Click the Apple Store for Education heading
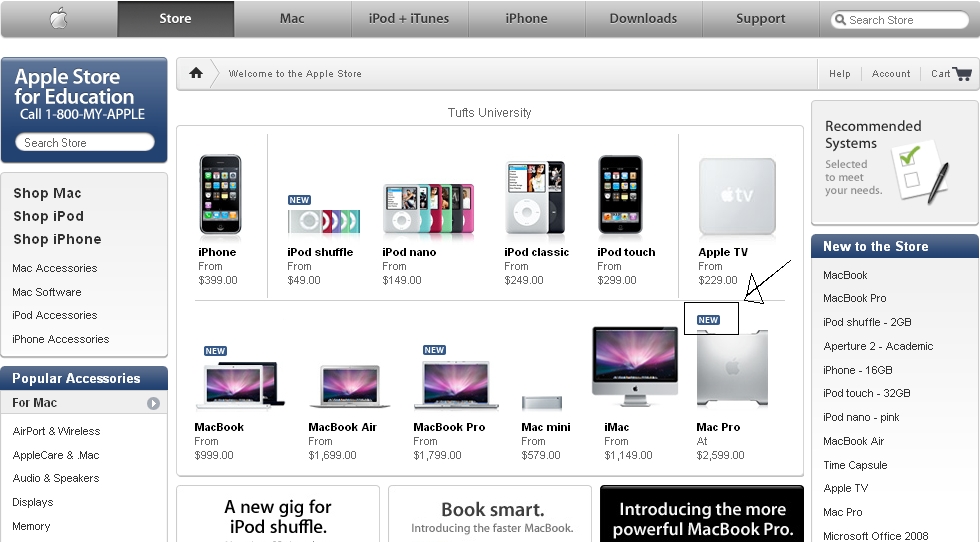Image resolution: width=980 pixels, height=542 pixels. [x=74, y=87]
